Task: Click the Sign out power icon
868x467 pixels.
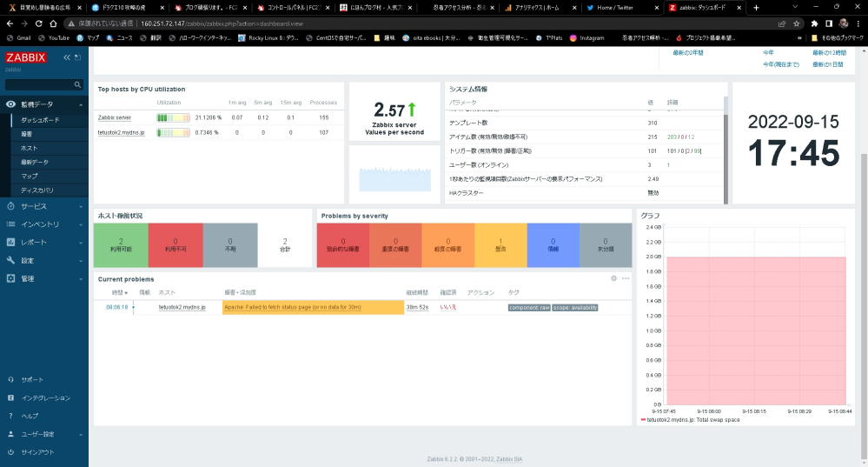Action: click(x=11, y=452)
